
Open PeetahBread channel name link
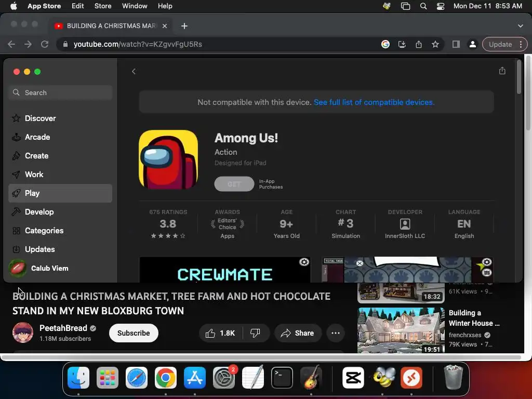63,328
